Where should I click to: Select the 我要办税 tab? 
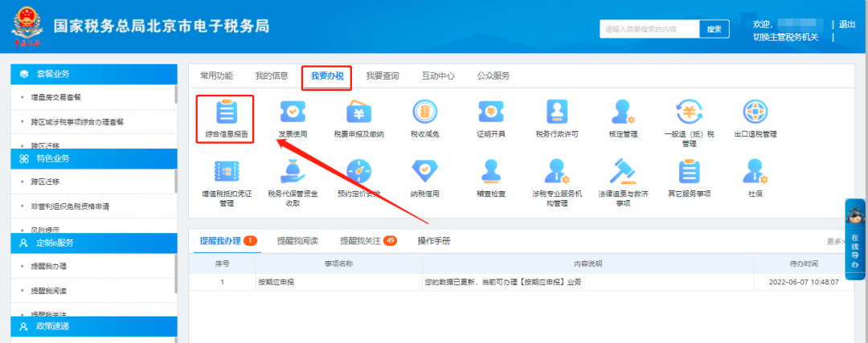327,76
